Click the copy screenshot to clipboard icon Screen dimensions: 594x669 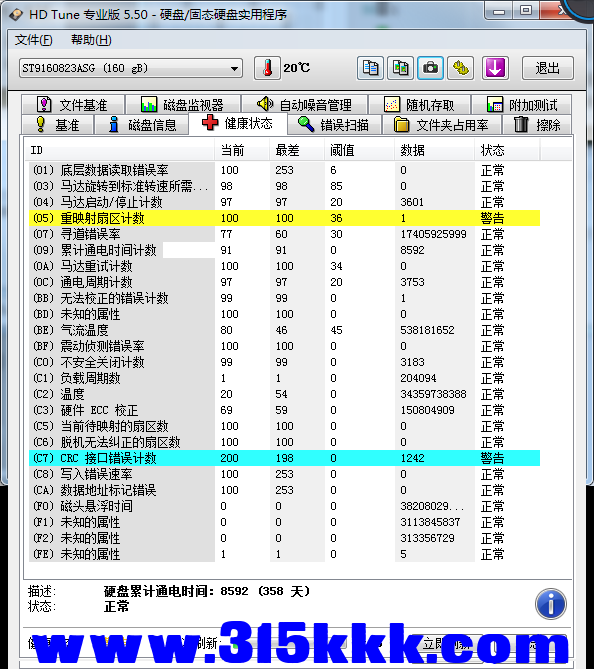pyautogui.click(x=400, y=68)
